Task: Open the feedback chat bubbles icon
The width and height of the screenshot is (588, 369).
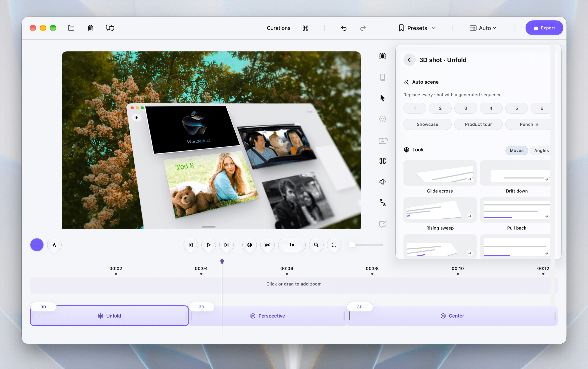Action: [110, 28]
